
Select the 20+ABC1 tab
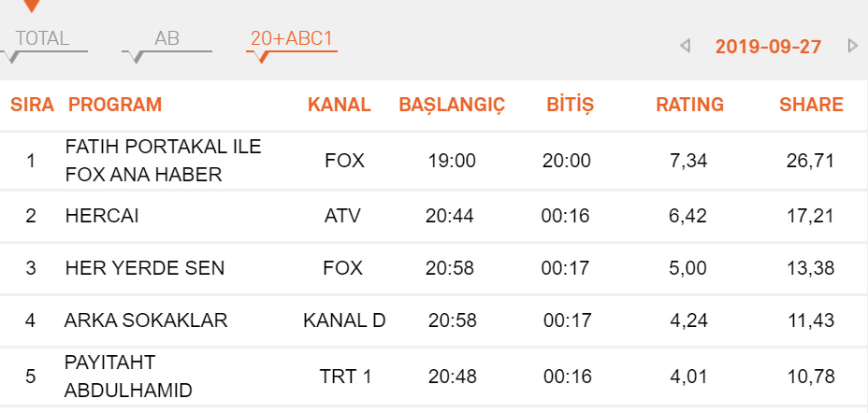292,39
